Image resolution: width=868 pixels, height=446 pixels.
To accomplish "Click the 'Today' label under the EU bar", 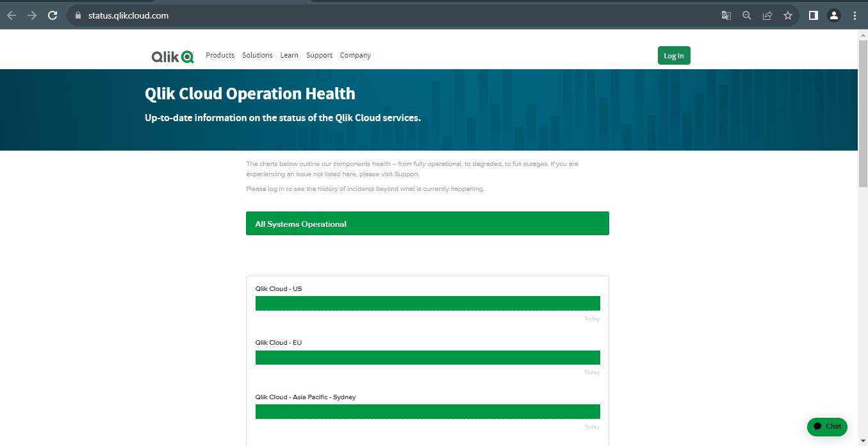I will click(x=592, y=372).
